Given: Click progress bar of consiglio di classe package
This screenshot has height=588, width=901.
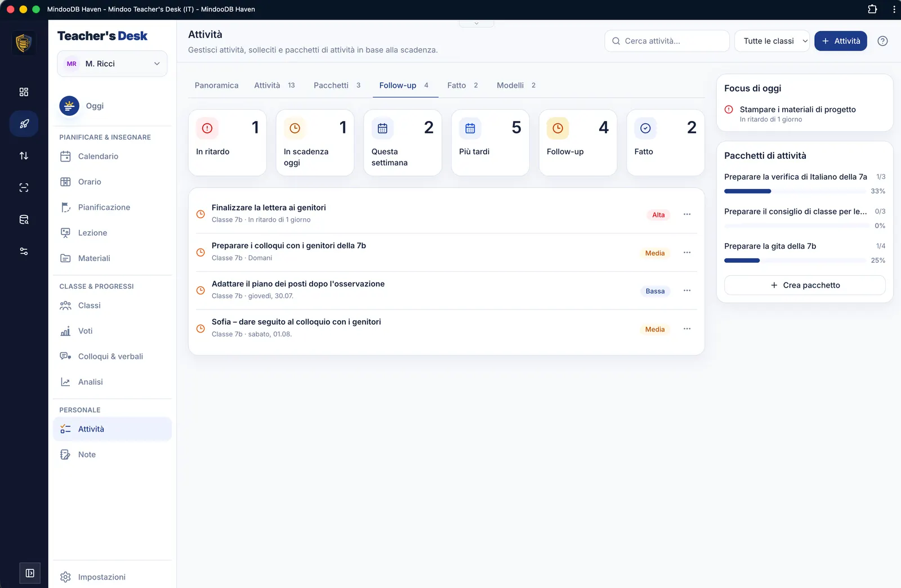Looking at the screenshot, I should click(796, 226).
